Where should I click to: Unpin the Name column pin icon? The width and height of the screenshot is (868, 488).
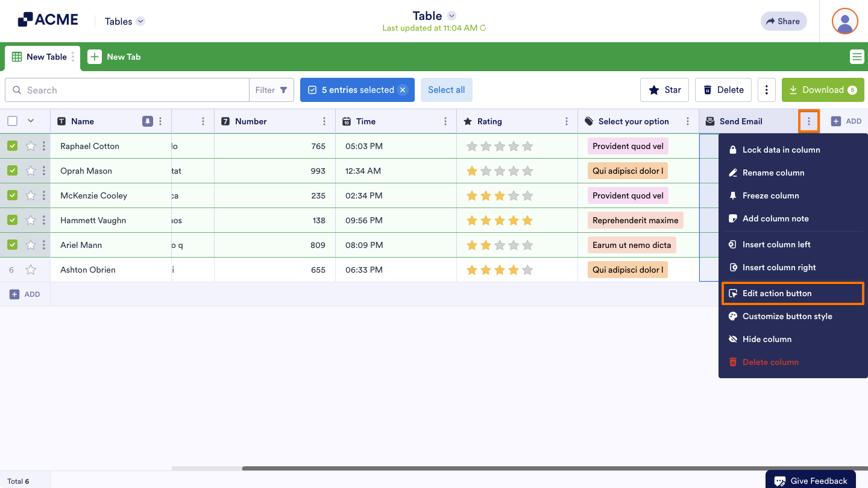pos(148,121)
